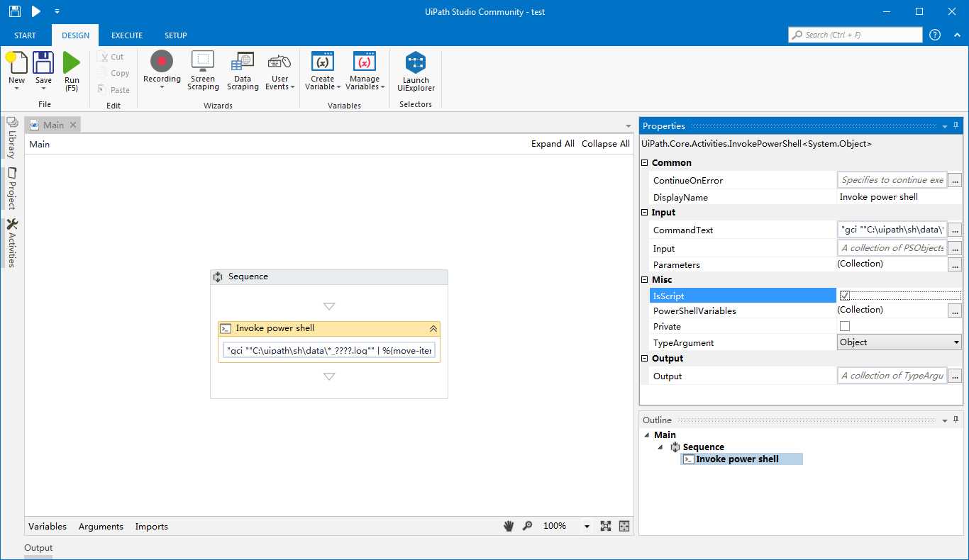
Task: Open ContinueOnError expression editor button
Action: [955, 180]
